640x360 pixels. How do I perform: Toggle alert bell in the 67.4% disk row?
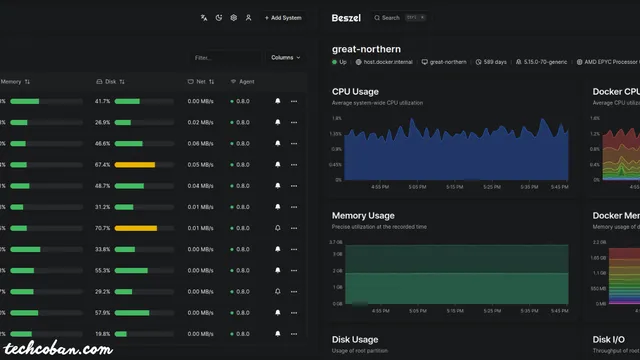coord(278,164)
